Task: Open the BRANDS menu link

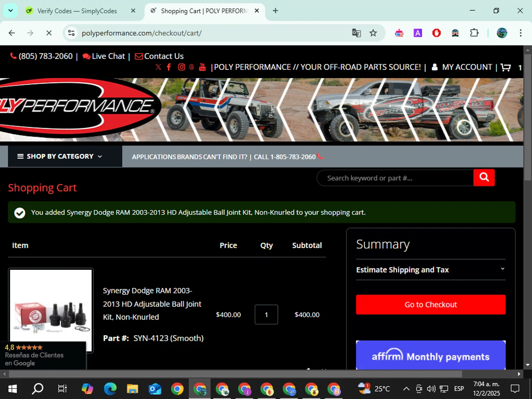Action: pos(190,157)
